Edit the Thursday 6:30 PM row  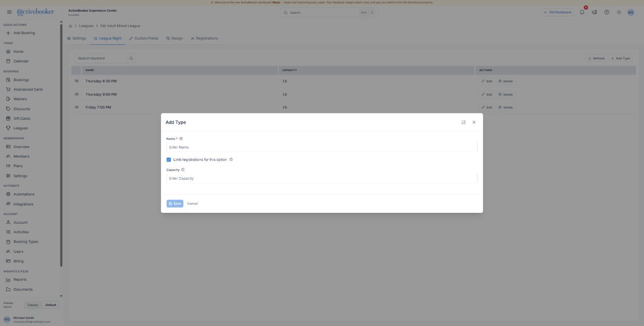pos(487,81)
